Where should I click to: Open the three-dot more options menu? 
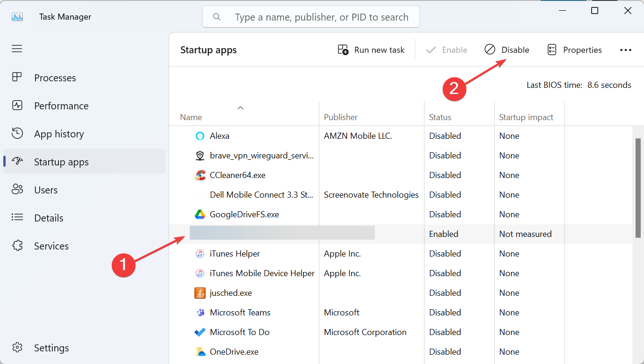pos(625,50)
